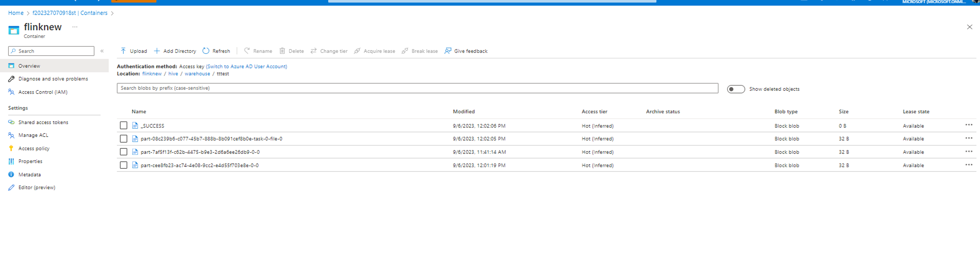
Task: Click the Overview sidebar icon
Action: (x=11, y=66)
